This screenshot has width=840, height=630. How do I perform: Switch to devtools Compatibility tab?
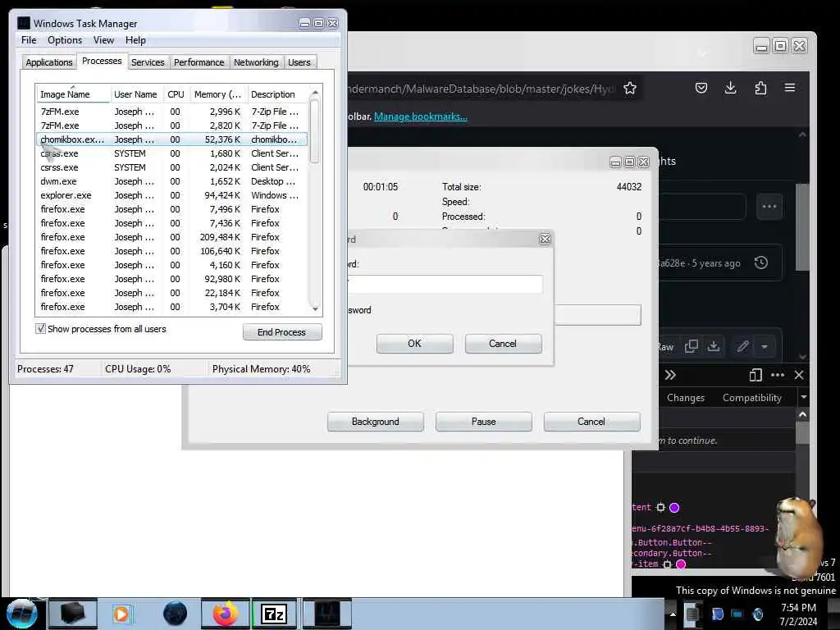coord(752,398)
